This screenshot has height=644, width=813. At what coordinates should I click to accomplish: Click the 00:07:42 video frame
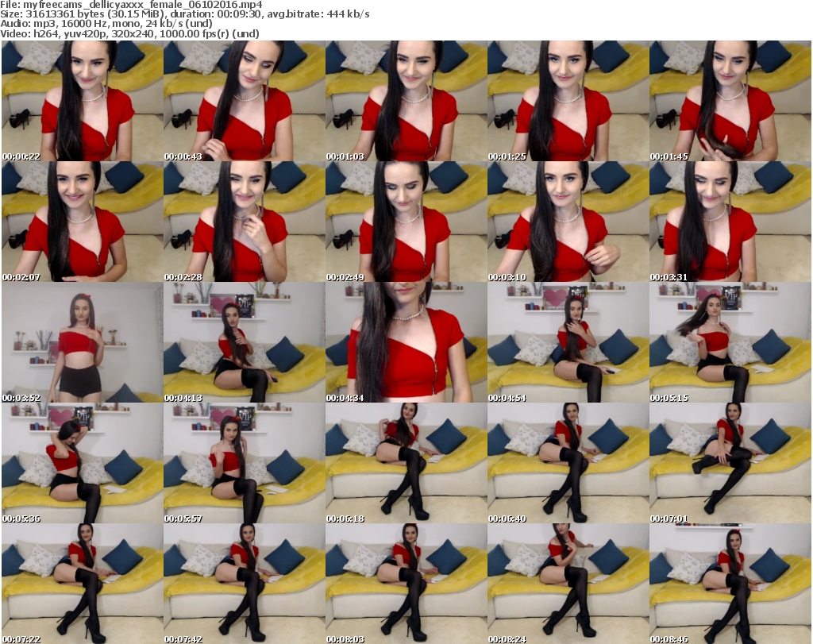(x=245, y=584)
